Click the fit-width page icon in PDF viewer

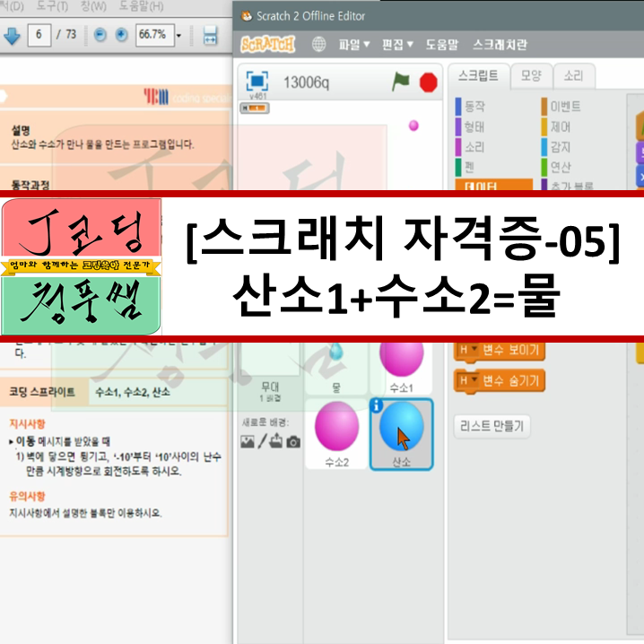210,35
